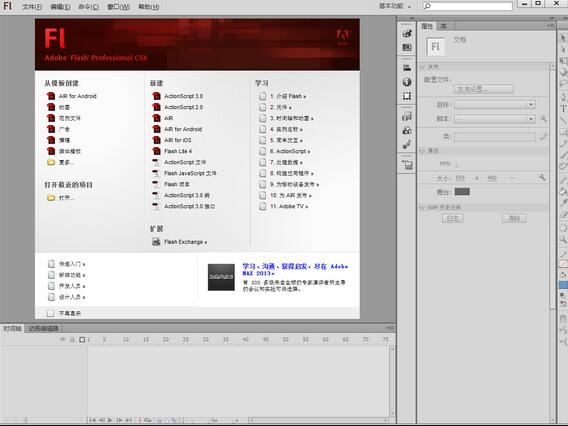
Task: Toggle the Loop button in timeline
Action: click(147, 420)
